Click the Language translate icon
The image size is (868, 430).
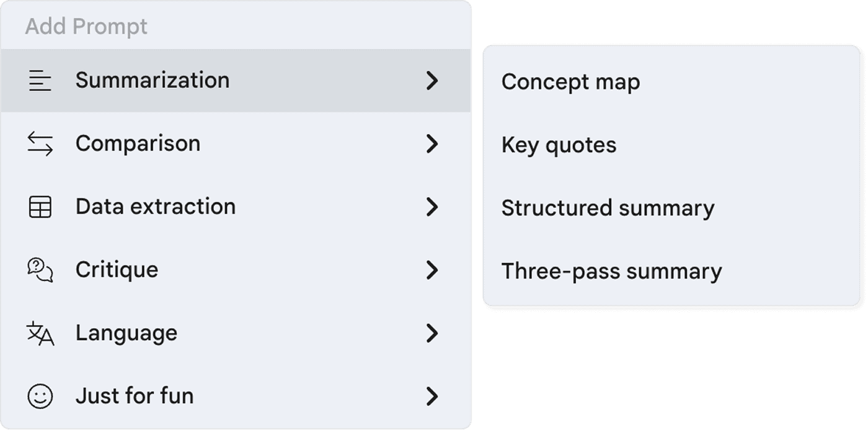40,333
